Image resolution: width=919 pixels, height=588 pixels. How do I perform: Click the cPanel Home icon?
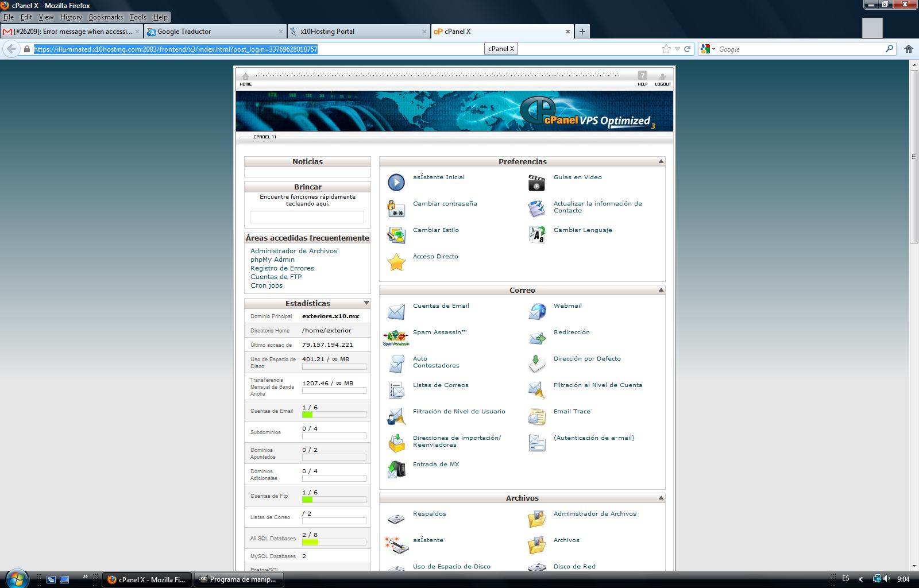click(246, 79)
